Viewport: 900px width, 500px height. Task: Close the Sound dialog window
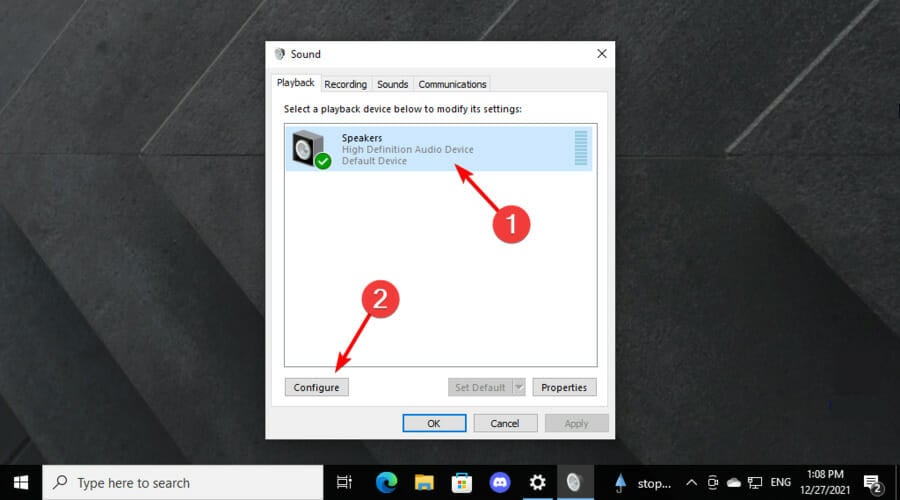pos(602,54)
